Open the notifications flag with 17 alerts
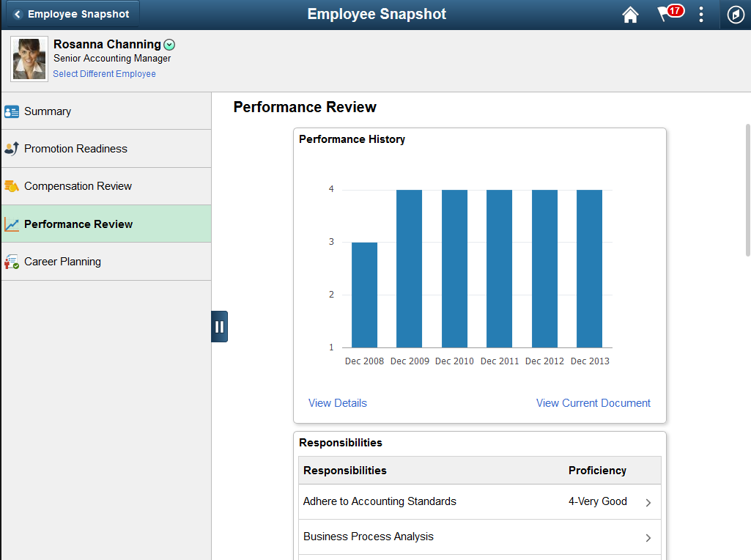 pyautogui.click(x=670, y=13)
